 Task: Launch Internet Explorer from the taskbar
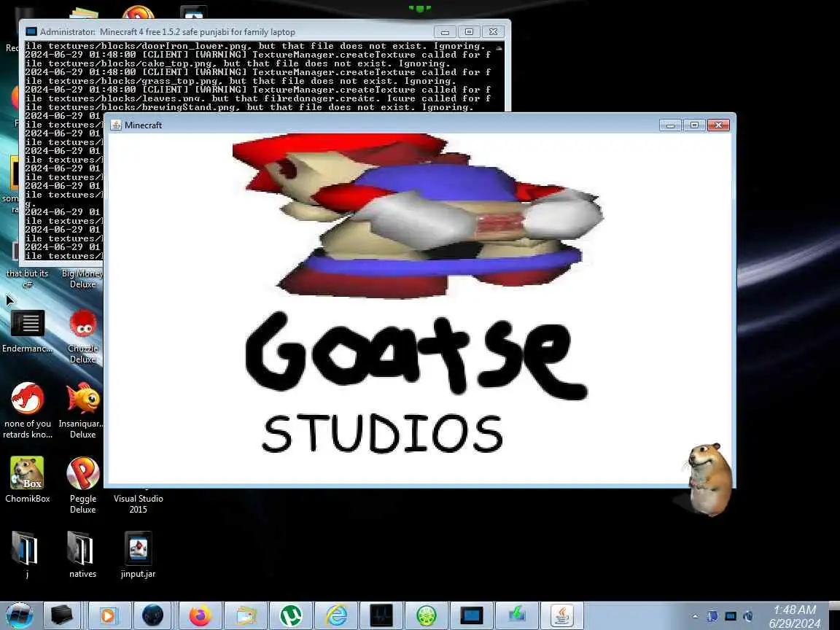336,615
